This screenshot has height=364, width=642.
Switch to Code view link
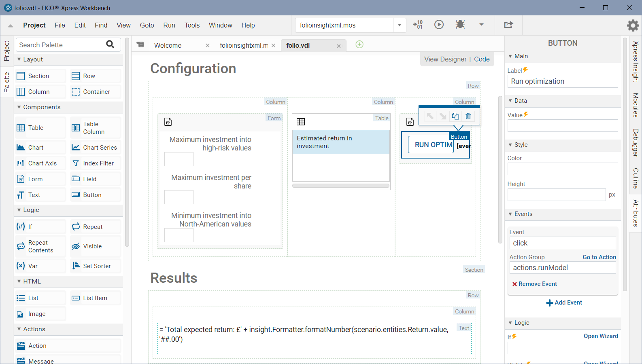click(x=482, y=59)
